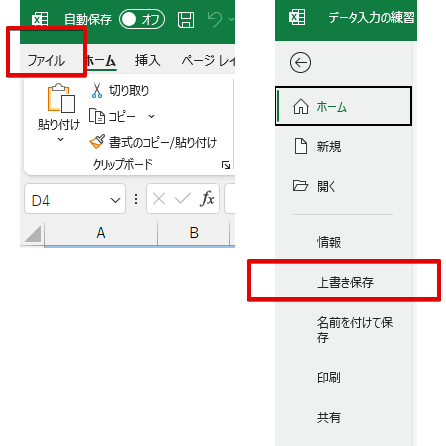Select 上書き保存 in the backstage menu
This screenshot has height=446, width=446.
[345, 282]
